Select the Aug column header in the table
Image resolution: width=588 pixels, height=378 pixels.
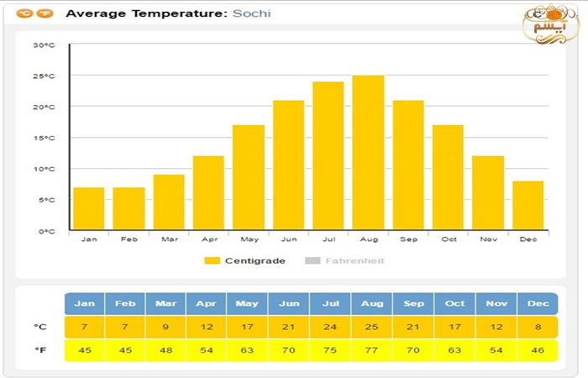click(370, 303)
